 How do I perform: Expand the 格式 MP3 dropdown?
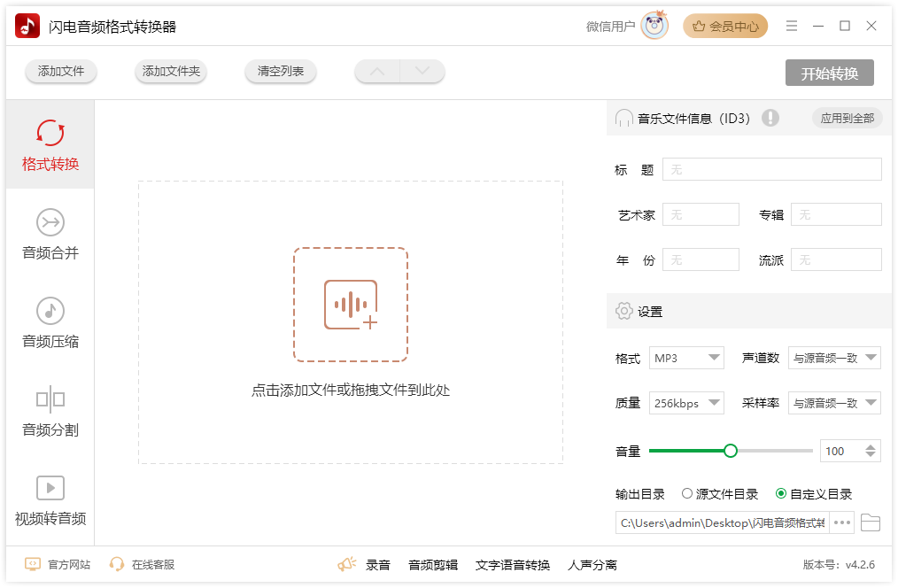[x=687, y=358]
